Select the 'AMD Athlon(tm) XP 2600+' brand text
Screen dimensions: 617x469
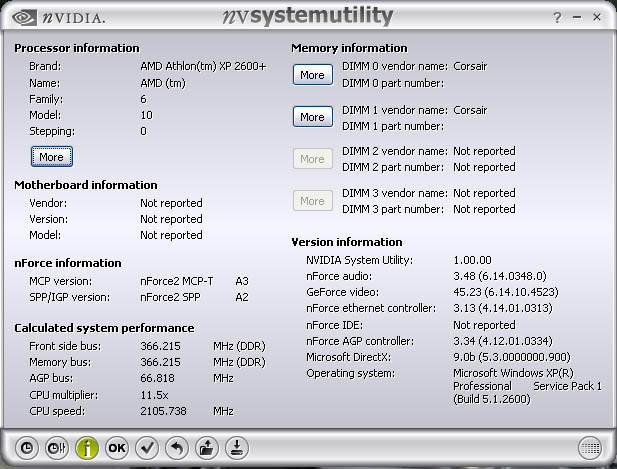point(203,66)
